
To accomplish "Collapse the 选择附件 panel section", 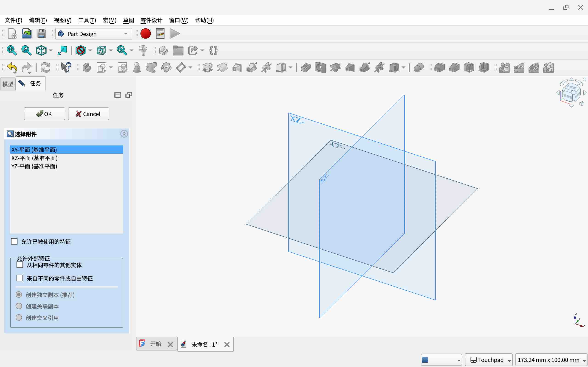I will (124, 134).
